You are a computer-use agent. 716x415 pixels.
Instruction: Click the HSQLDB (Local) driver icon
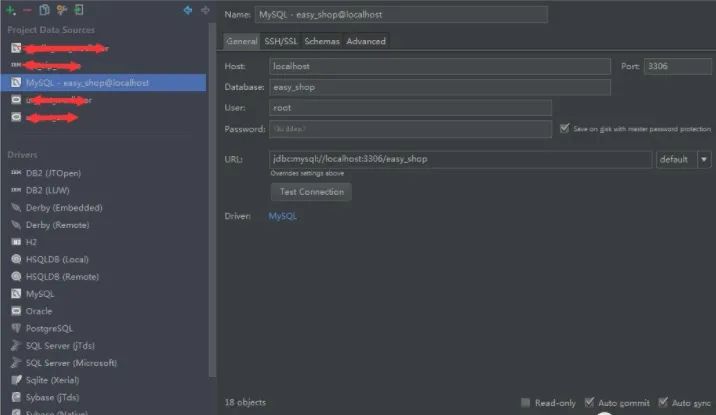coord(16,259)
